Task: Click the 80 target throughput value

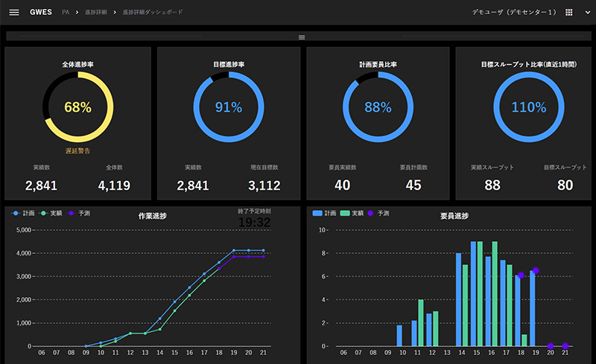Action: tap(565, 185)
